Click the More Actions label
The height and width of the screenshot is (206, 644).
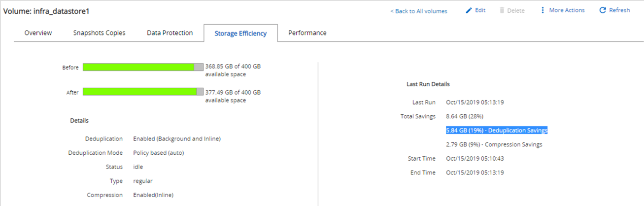(567, 10)
